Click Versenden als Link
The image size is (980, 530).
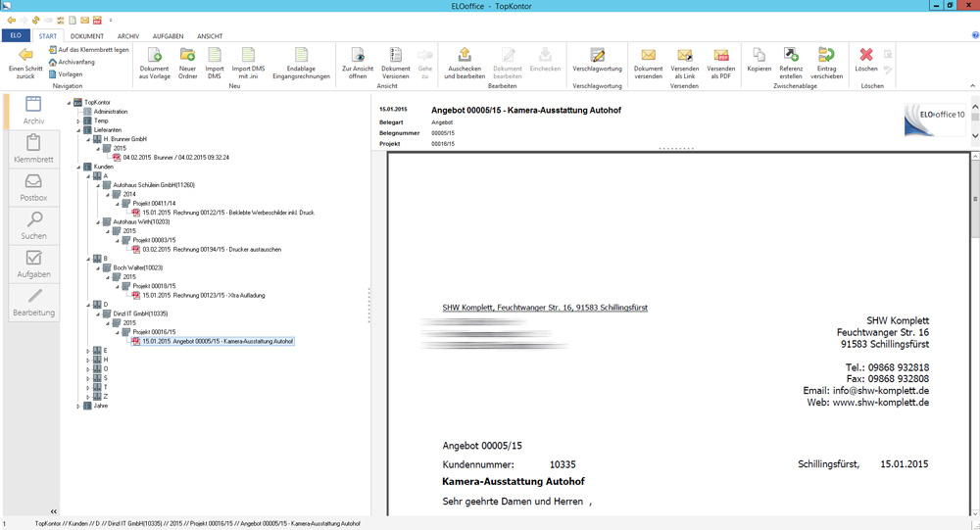(x=684, y=63)
